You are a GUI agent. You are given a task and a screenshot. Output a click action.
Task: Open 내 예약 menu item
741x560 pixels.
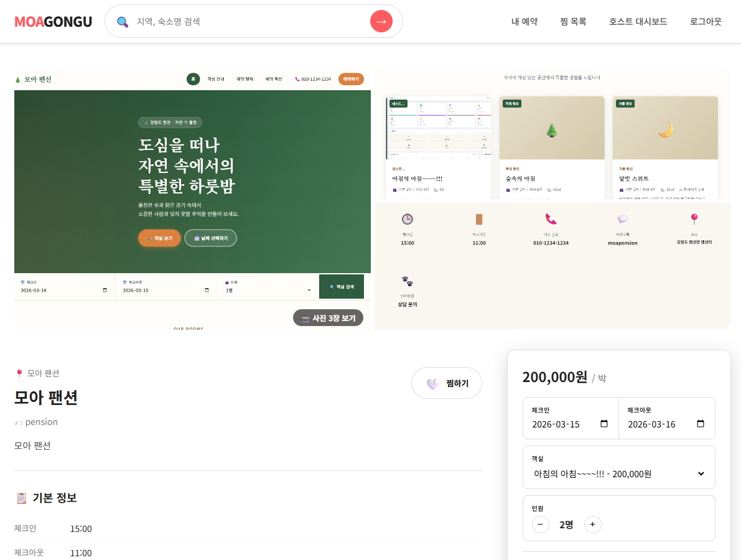[524, 22]
